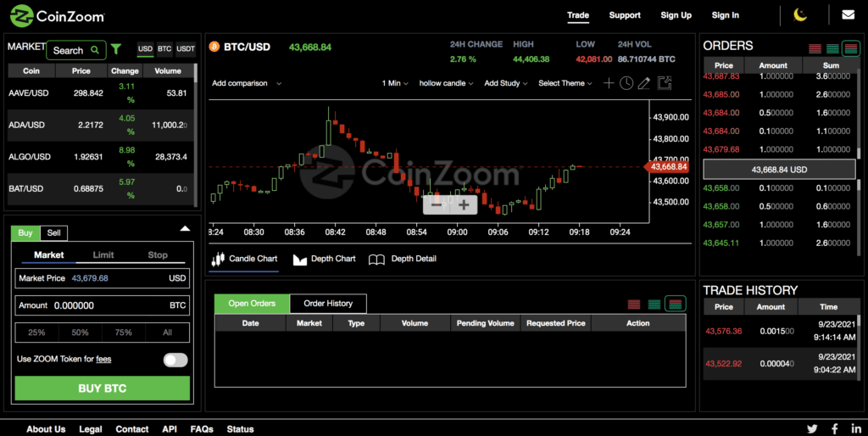
Task: Select the pencil drawing tool
Action: (x=644, y=83)
